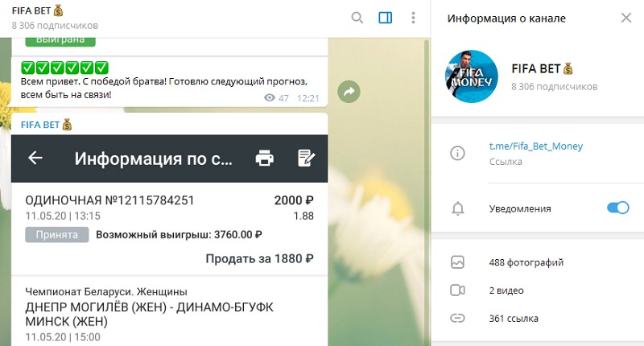Click the forward share arrow beside message

[x=349, y=93]
